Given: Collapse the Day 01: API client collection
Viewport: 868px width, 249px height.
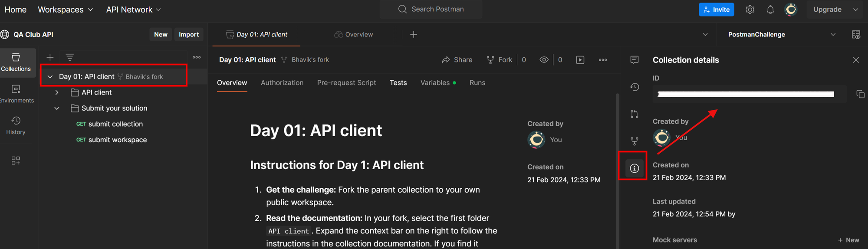Looking at the screenshot, I should point(50,77).
